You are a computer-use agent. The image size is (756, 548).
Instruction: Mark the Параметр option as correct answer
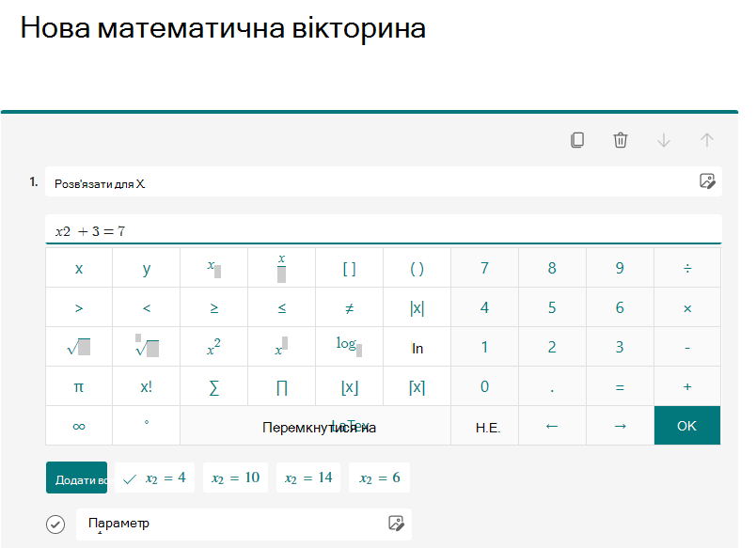[x=55, y=524]
